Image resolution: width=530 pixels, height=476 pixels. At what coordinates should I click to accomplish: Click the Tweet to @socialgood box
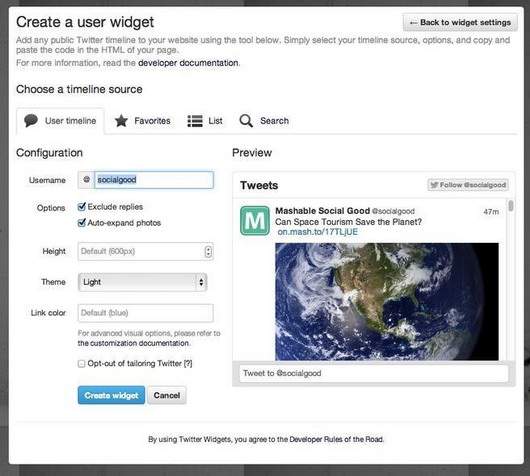point(374,373)
